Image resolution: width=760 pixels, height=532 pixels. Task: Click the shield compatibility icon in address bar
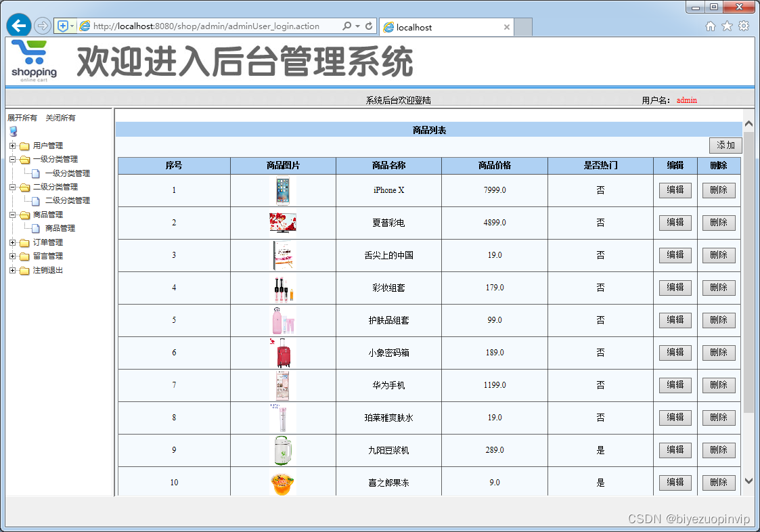pyautogui.click(x=62, y=26)
